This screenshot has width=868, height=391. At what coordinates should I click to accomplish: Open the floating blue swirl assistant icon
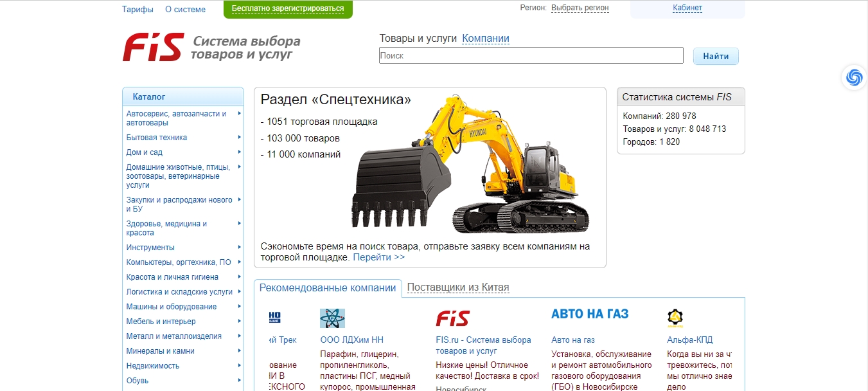(854, 77)
